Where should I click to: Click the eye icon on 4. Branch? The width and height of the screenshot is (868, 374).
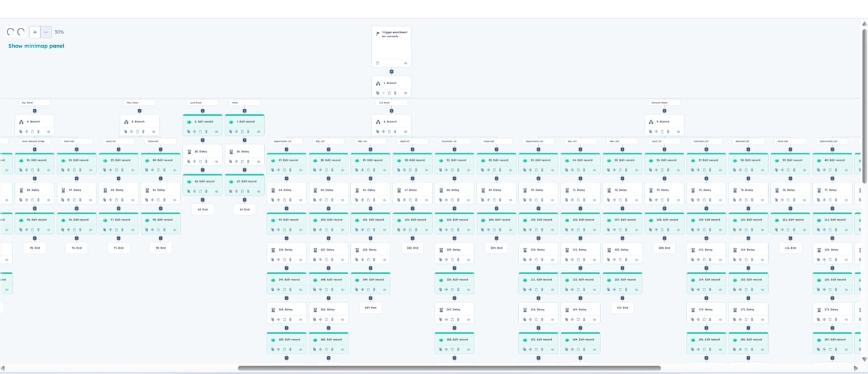coord(48,131)
